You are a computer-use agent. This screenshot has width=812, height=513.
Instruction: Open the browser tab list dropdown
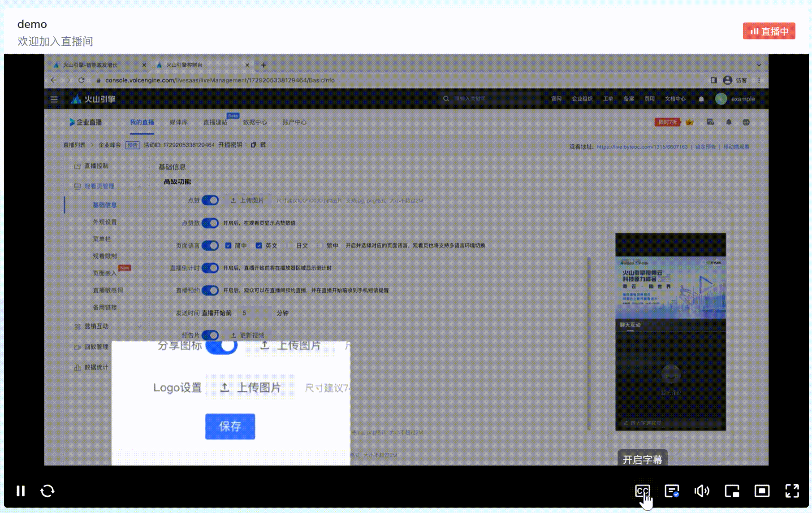coord(759,65)
